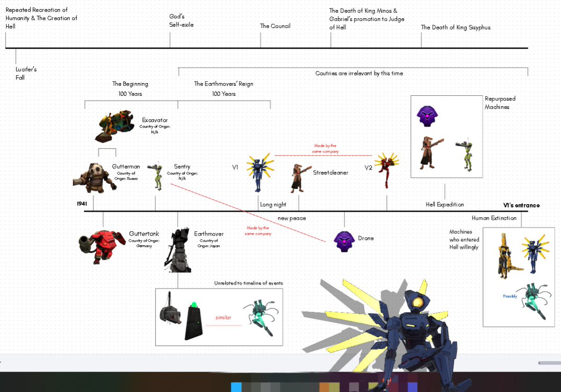Click 'Unrelated to timeline of events' caption

(249, 283)
